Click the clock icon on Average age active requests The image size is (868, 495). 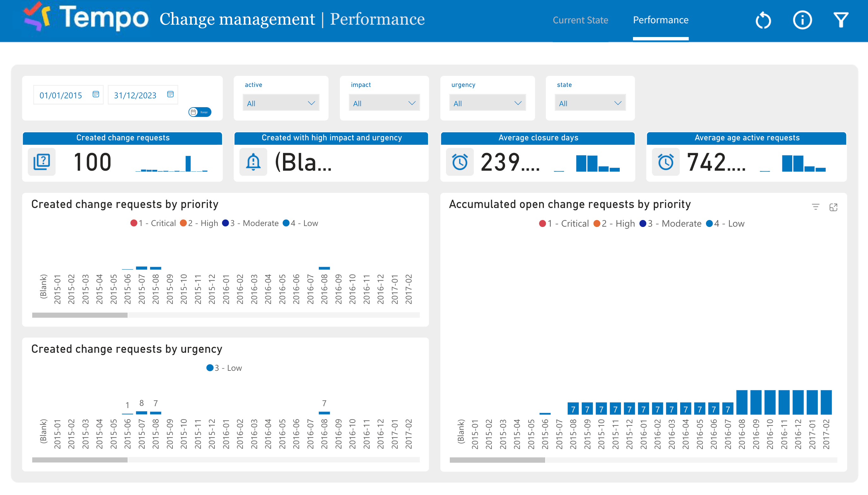(x=666, y=162)
